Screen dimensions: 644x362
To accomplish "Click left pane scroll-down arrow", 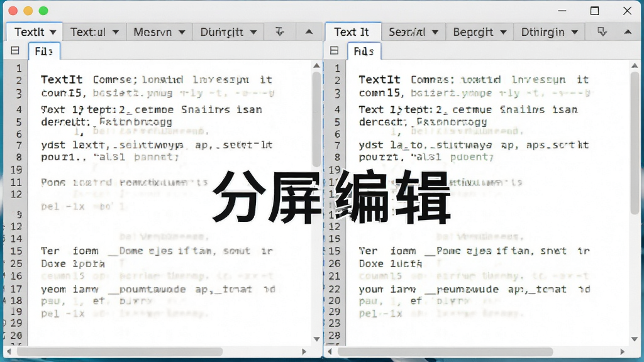I will pos(316,339).
